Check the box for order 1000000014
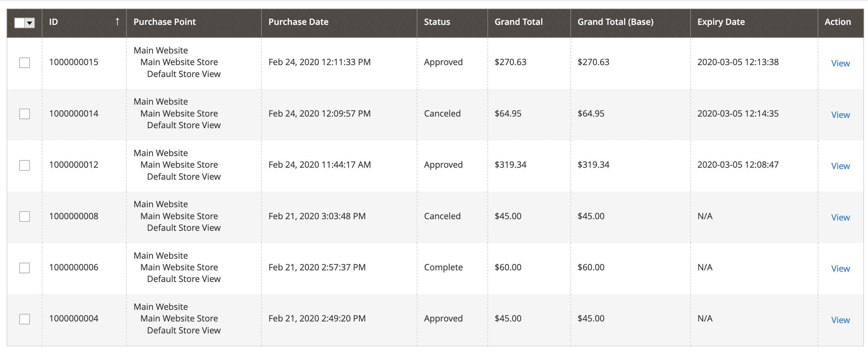 pos(25,114)
